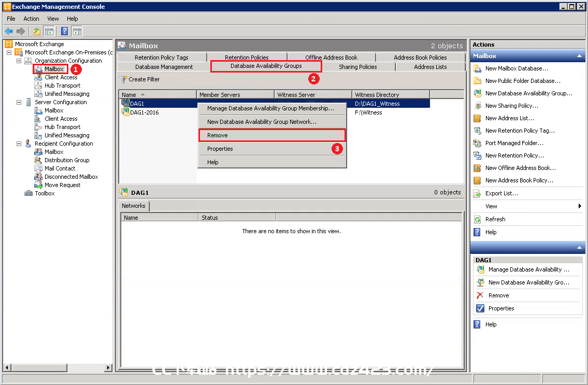588x385 pixels.
Task: Click Witness Directory column header
Action: pos(391,94)
